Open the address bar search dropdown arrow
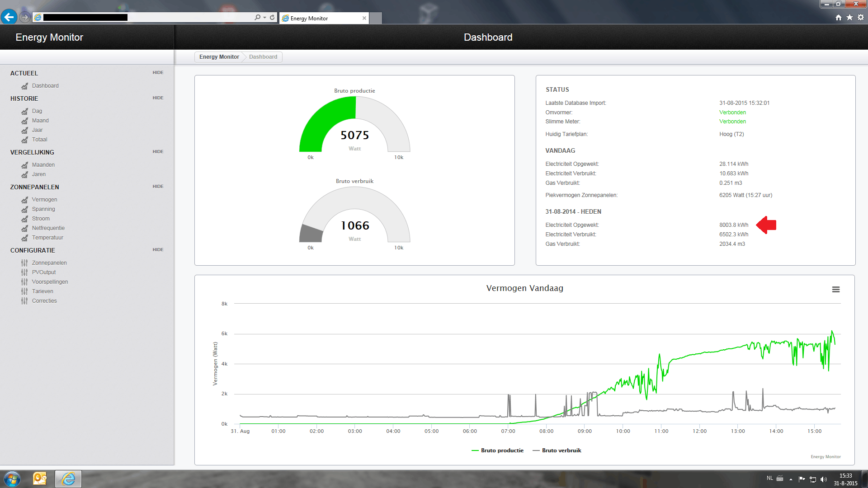 click(264, 17)
